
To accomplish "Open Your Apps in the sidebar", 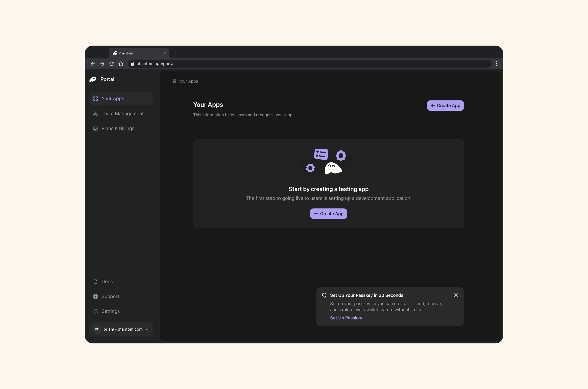I will [121, 99].
